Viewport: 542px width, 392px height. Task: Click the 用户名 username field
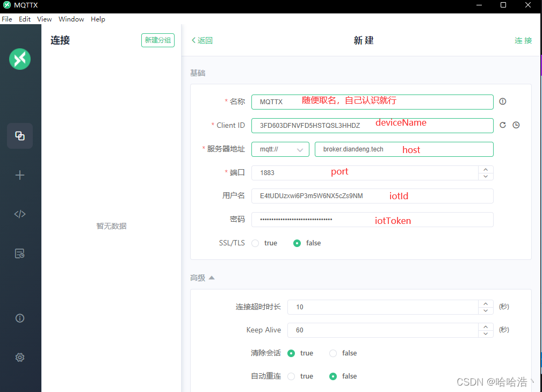click(372, 196)
